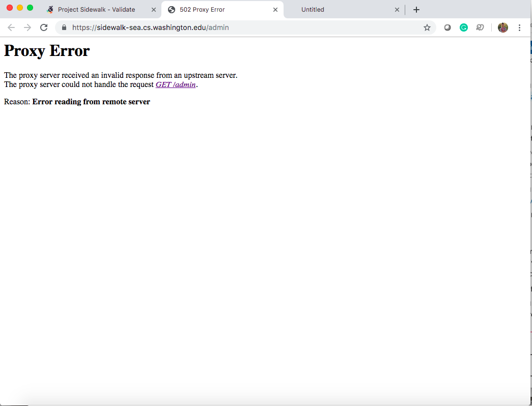Reload the Proxy Error page
Screen dimensions: 532x406
(44, 27)
